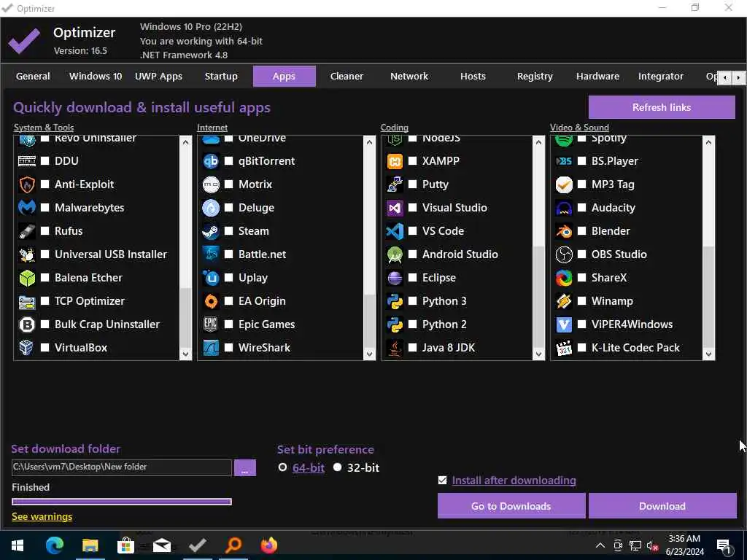Click the Anti-Exploit shield icon
The height and width of the screenshot is (560, 747).
pyautogui.click(x=27, y=184)
